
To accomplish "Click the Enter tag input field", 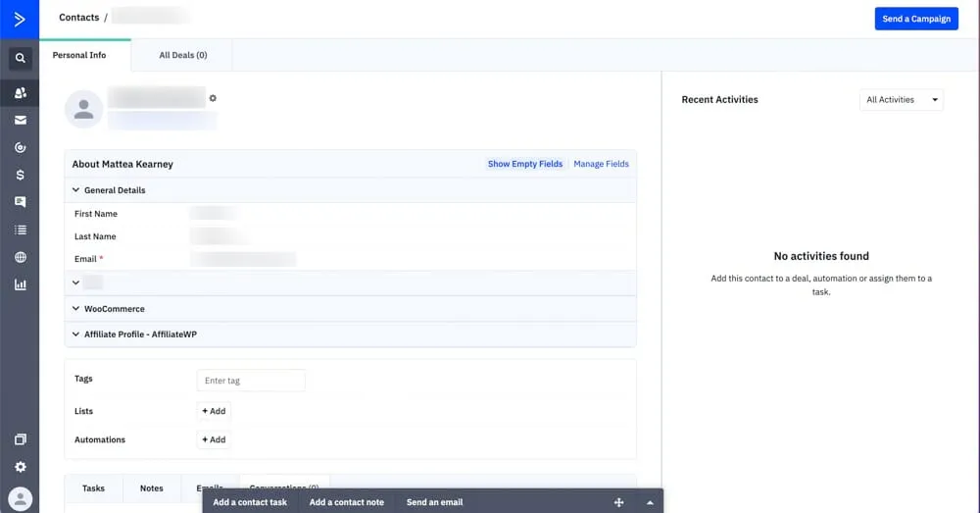I will pyautogui.click(x=251, y=381).
